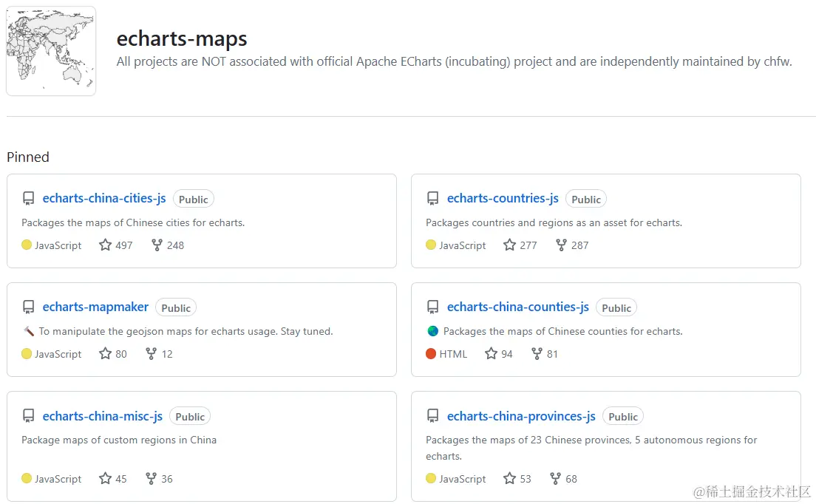
Task: Click the Public badge on echarts-countries-js
Action: (x=586, y=200)
